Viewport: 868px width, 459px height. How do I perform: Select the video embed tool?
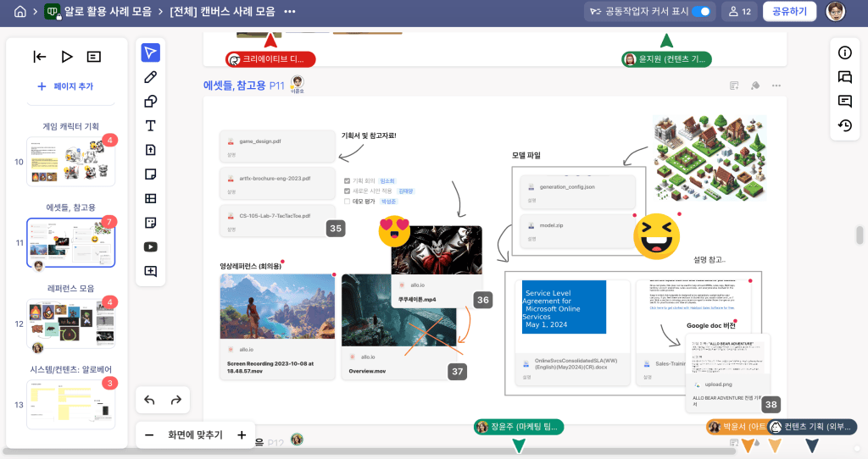(x=150, y=246)
